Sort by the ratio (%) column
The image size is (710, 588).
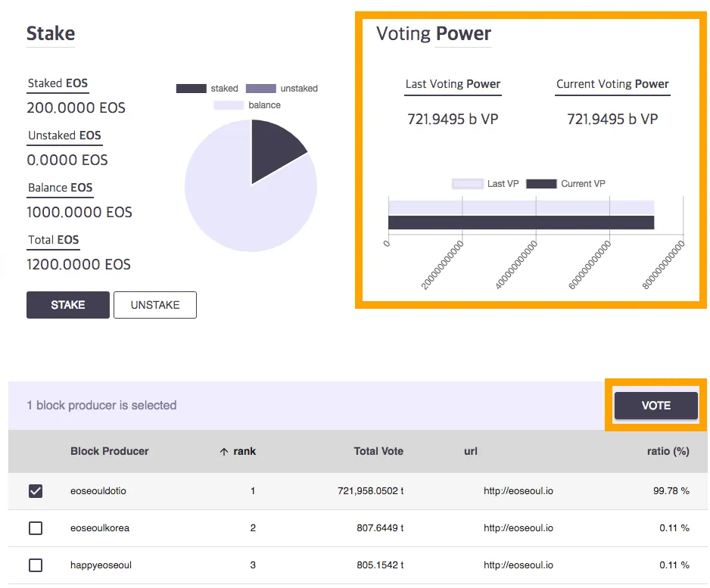tap(668, 451)
